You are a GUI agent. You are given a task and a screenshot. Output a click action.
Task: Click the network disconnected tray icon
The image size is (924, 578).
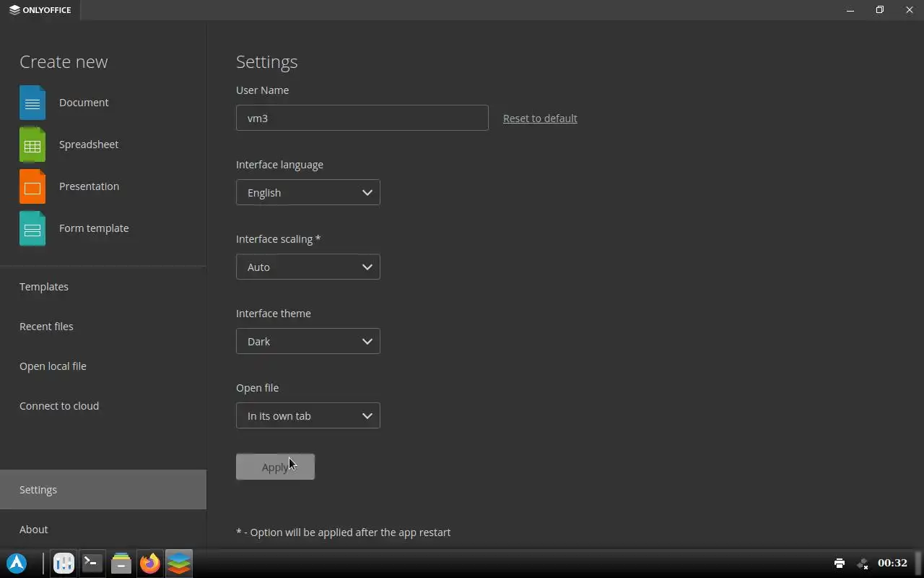[x=862, y=563]
